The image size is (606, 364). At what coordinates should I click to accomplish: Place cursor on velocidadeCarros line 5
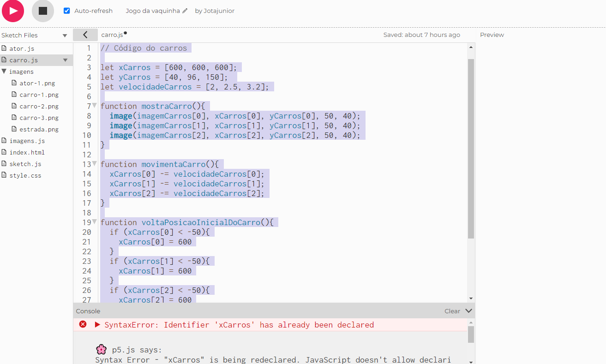coord(185,87)
